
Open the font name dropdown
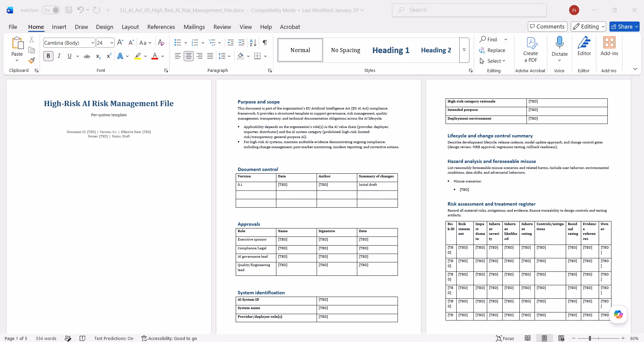pyautogui.click(x=93, y=43)
